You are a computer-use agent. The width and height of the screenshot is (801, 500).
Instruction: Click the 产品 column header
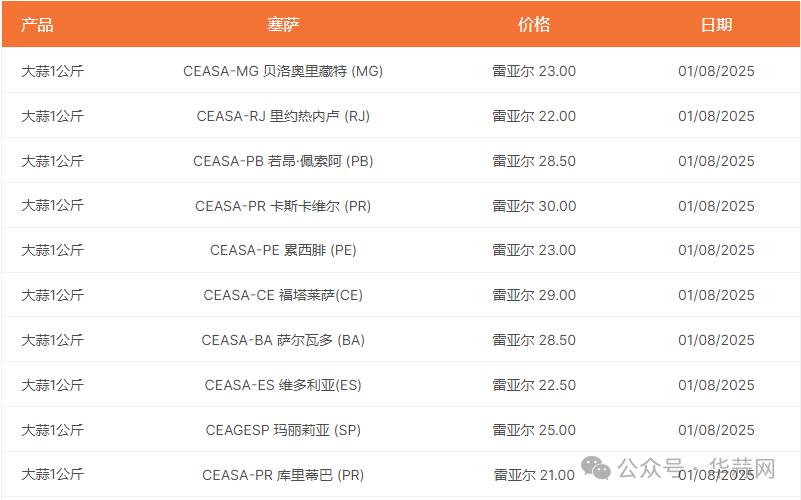pyautogui.click(x=37, y=25)
